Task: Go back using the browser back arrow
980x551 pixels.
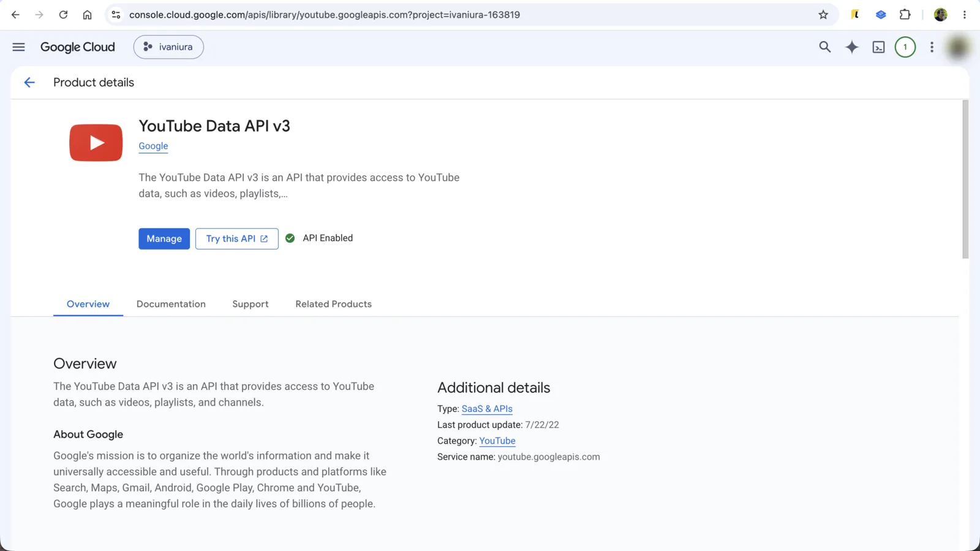Action: point(15,15)
